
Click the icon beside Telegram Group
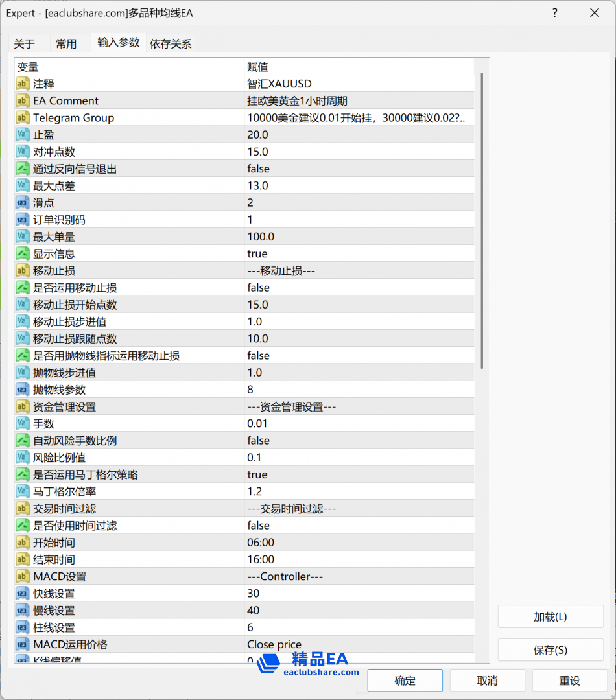23,117
